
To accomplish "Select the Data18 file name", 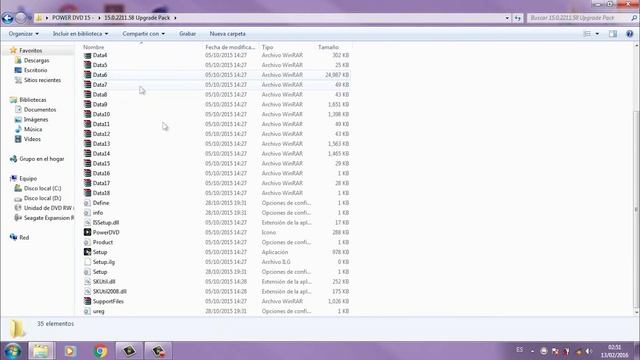I will click(101, 193).
